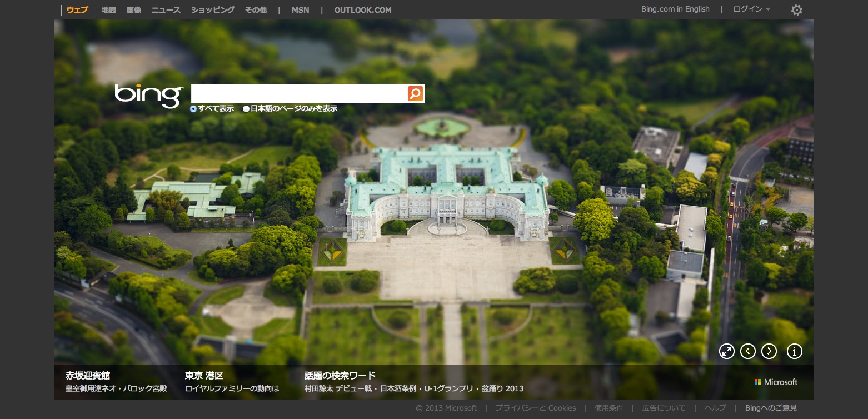
Task: Click the orange search magnifier button
Action: 415,93
